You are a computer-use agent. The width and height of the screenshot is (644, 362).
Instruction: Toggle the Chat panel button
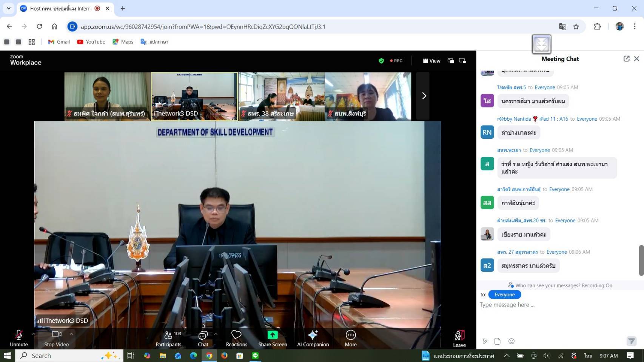[x=203, y=338]
